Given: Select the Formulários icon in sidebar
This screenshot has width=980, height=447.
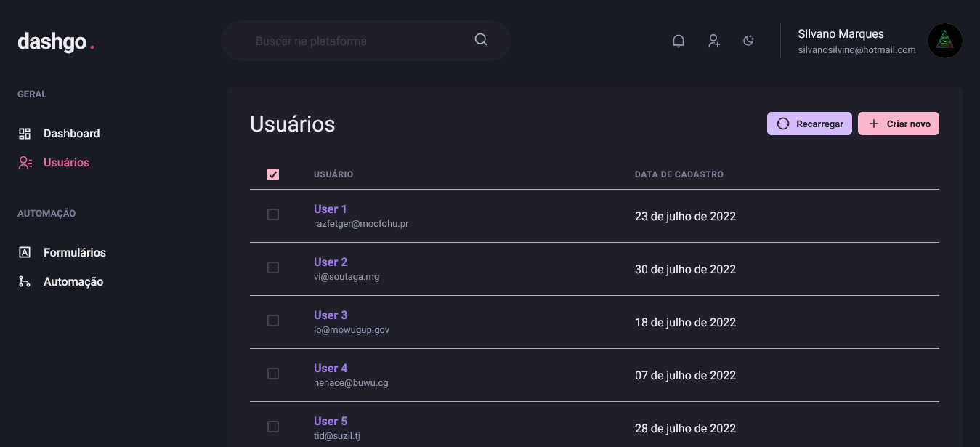Looking at the screenshot, I should pyautogui.click(x=25, y=251).
